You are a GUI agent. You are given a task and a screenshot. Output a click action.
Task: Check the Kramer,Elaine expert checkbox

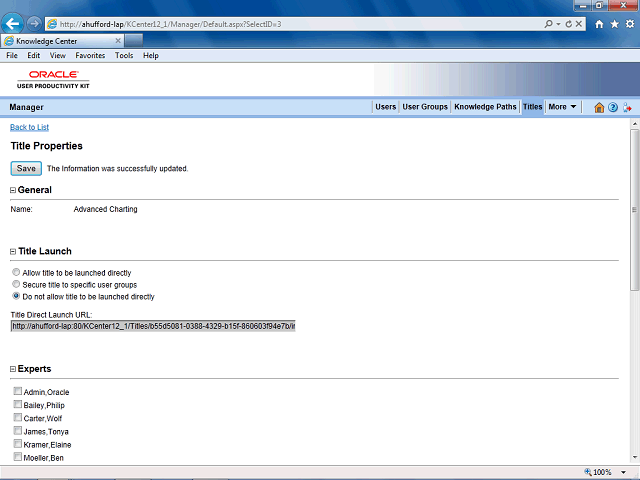[18, 444]
